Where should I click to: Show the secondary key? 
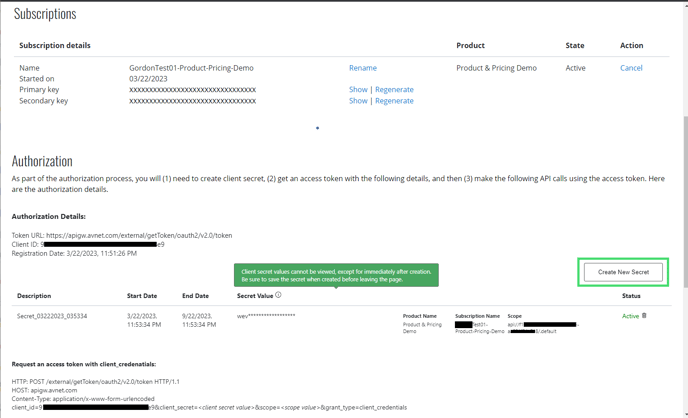(358, 101)
